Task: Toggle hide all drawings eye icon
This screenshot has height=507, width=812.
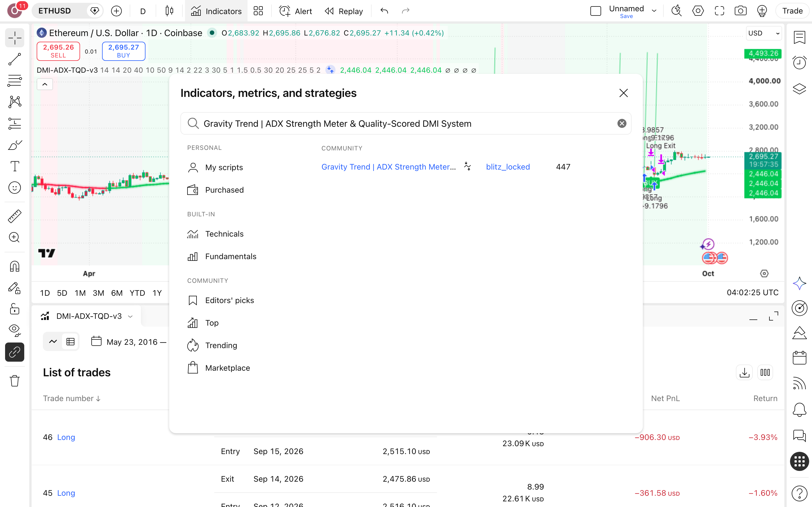Action: tap(14, 330)
